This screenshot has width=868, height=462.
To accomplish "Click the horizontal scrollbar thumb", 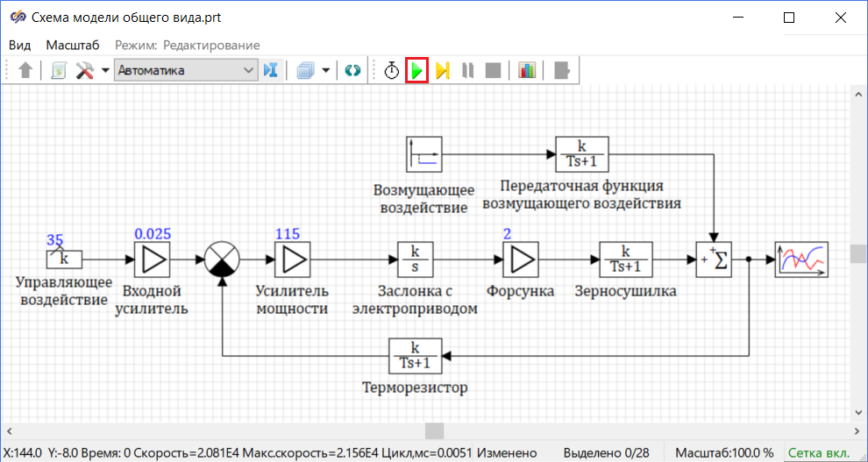I will point(435,430).
